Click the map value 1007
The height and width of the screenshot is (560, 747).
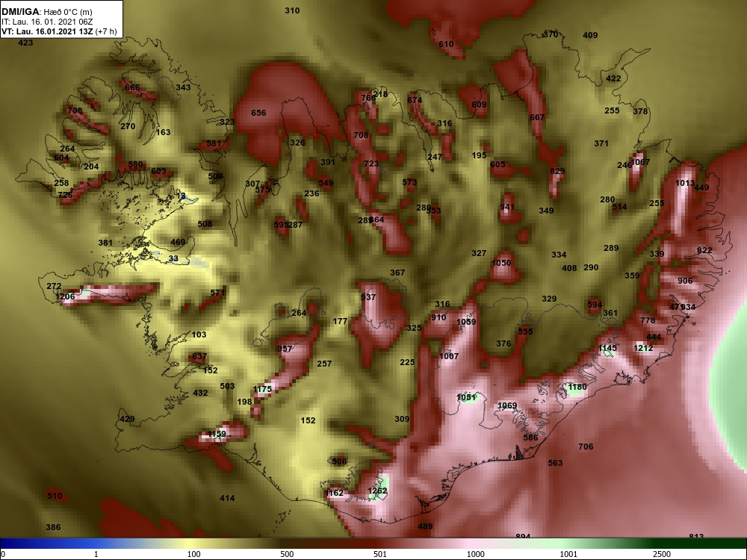tap(449, 356)
